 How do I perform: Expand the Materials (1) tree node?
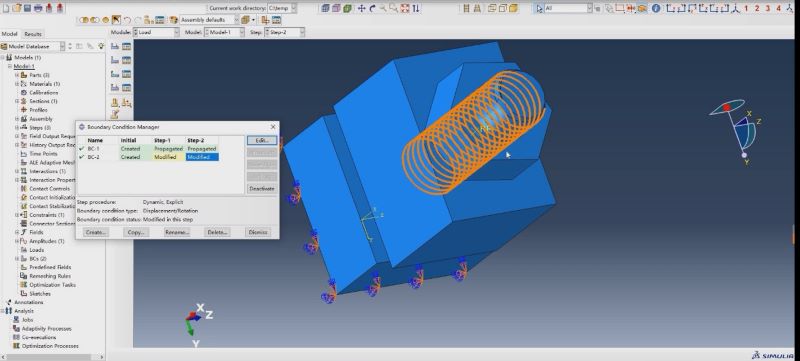[x=17, y=84]
